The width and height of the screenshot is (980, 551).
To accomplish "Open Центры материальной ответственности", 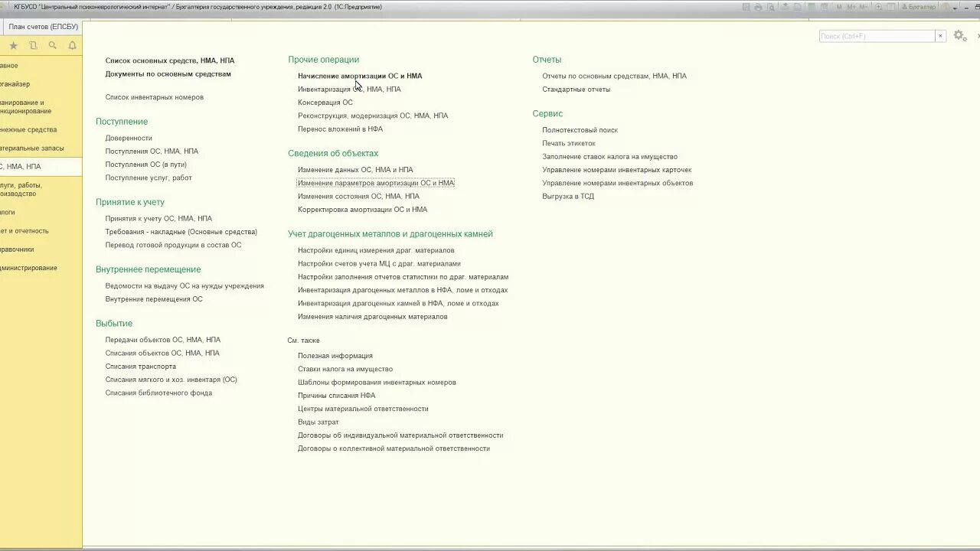I will pos(363,409).
